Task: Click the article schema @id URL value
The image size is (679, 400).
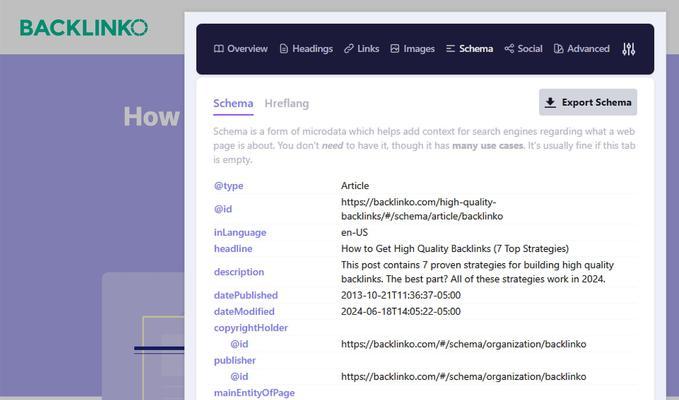Action: (x=422, y=209)
